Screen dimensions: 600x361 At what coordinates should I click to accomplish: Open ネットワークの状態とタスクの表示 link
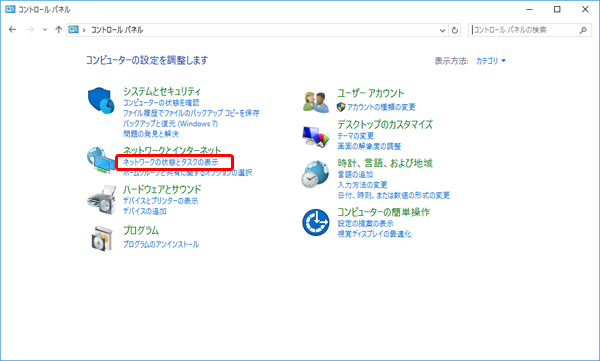pyautogui.click(x=171, y=162)
